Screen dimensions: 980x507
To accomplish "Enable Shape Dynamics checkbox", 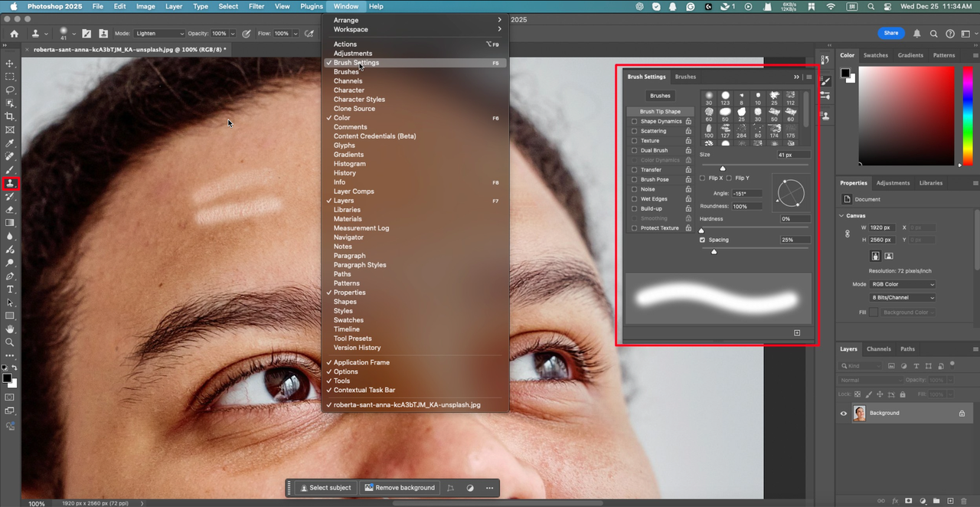I will click(634, 121).
